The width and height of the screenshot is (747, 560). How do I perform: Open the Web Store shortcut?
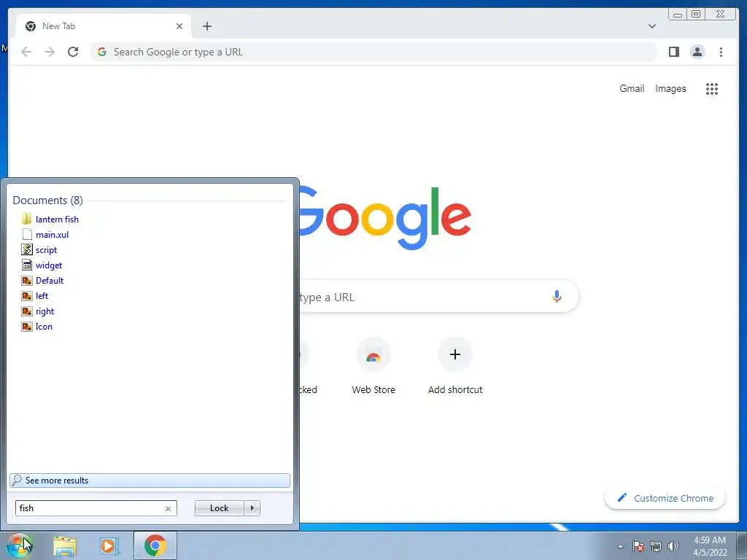373,367
